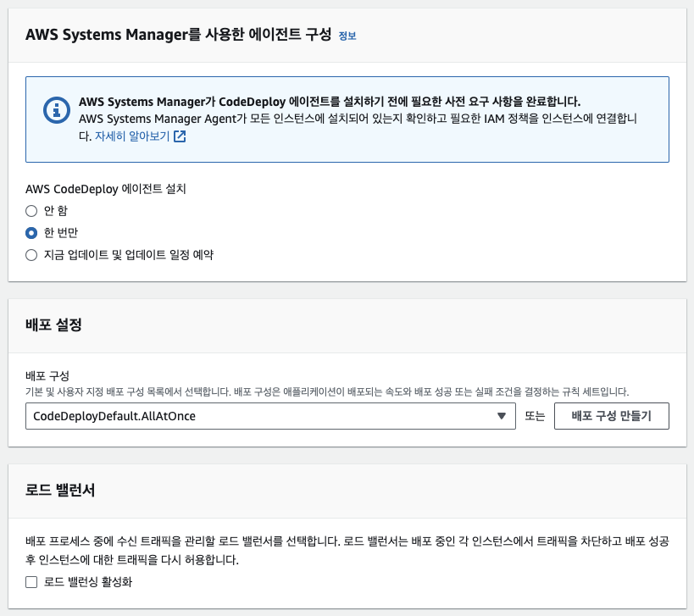The width and height of the screenshot is (694, 616).
Task: Open the CodeDeployDefault.AllAtOnce deployment configuration dropdown
Action: [x=270, y=416]
